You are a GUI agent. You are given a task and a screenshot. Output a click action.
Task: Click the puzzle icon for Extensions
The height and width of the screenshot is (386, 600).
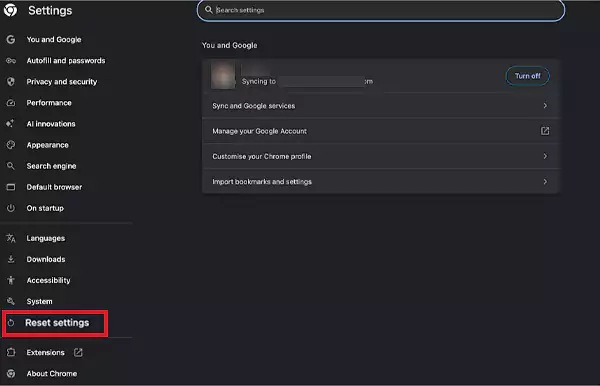(11, 352)
